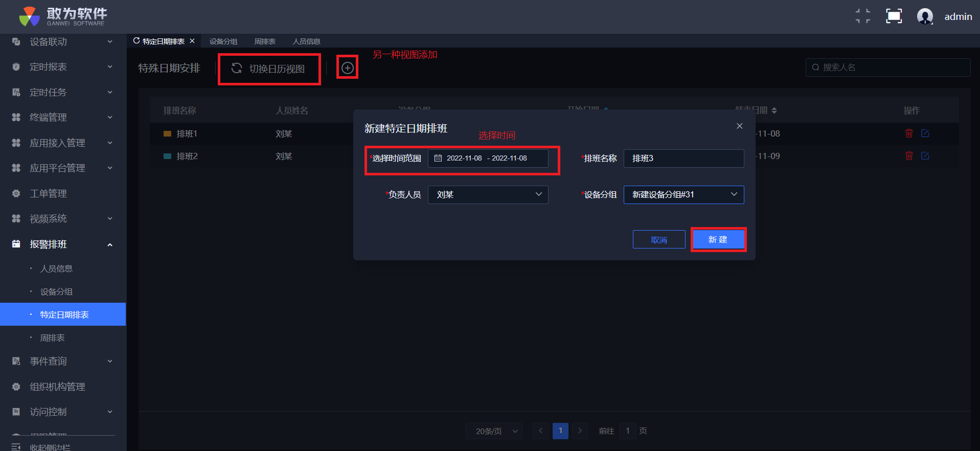
Task: Click the Ganwei Software logo
Action: (x=63, y=16)
